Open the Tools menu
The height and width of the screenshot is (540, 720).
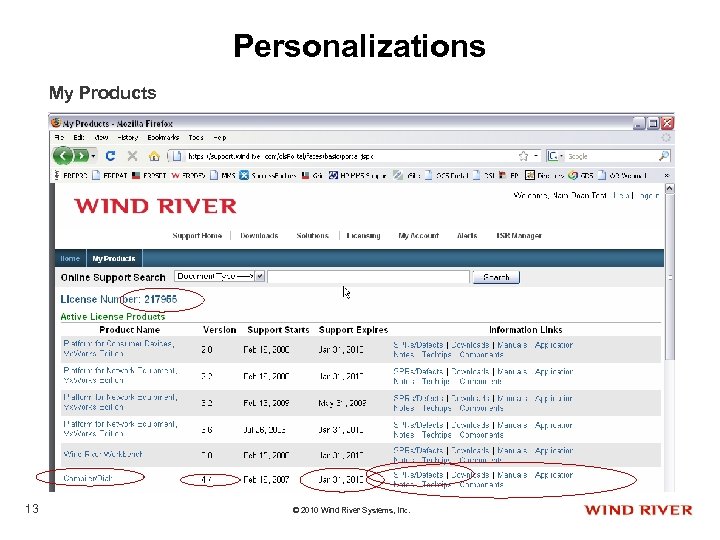[x=196, y=137]
